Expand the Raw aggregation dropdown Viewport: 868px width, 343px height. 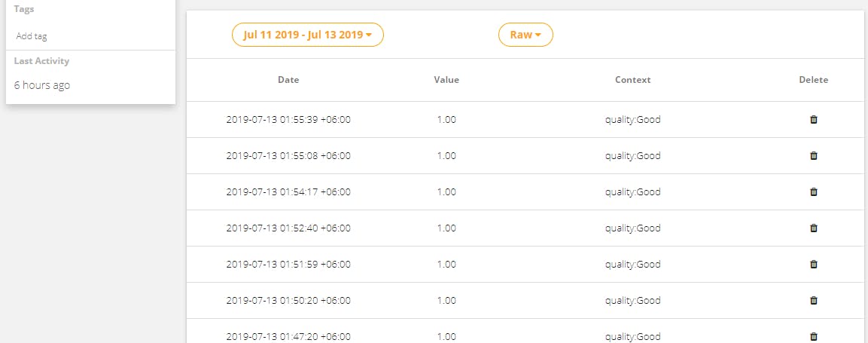[x=526, y=35]
